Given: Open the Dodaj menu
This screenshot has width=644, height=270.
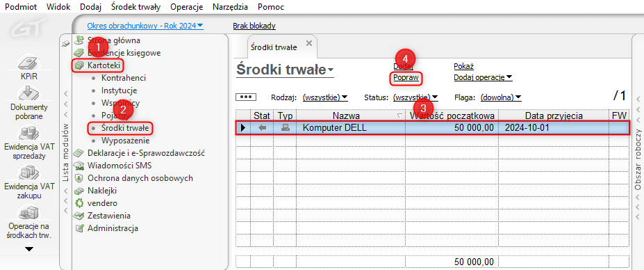Looking at the screenshot, I should 90,6.
